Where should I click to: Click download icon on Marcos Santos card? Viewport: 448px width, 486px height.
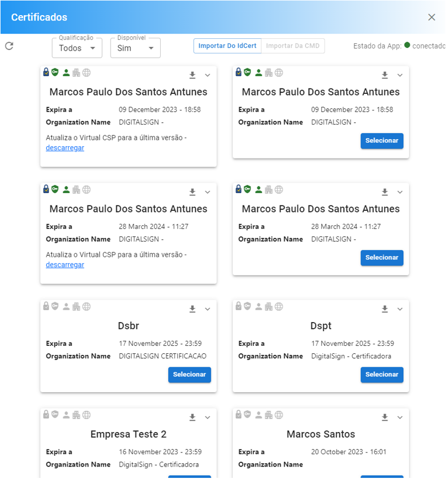385,417
